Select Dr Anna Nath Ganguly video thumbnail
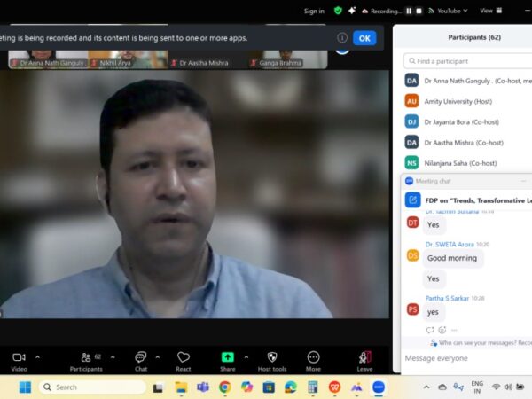532x399 pixels. click(x=48, y=59)
